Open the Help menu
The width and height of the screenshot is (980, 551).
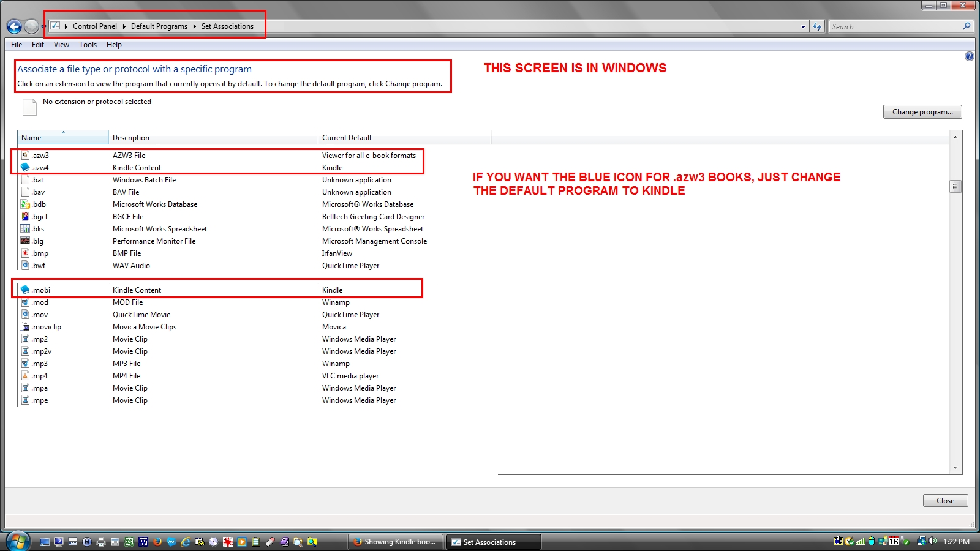click(x=114, y=45)
